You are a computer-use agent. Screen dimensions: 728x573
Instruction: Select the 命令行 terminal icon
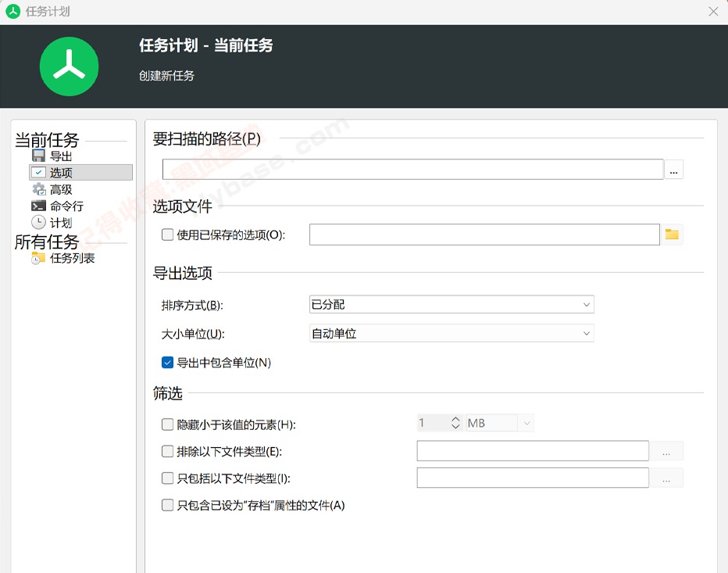coord(38,206)
